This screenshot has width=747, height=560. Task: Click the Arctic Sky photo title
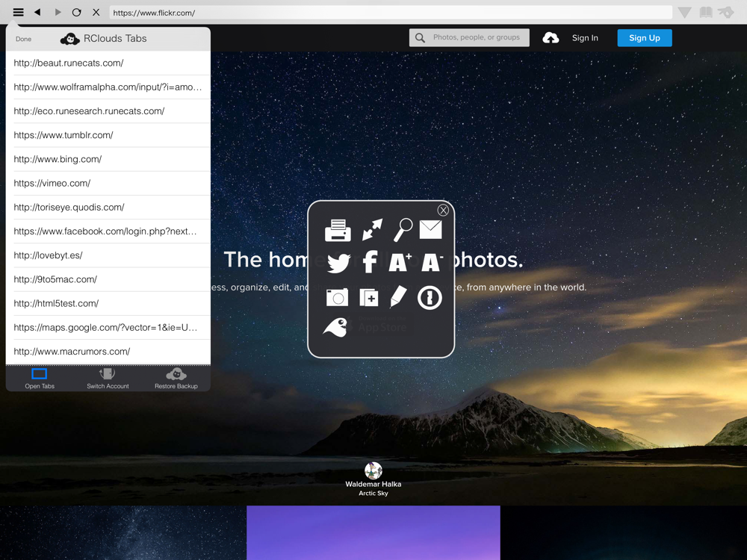[x=373, y=494]
